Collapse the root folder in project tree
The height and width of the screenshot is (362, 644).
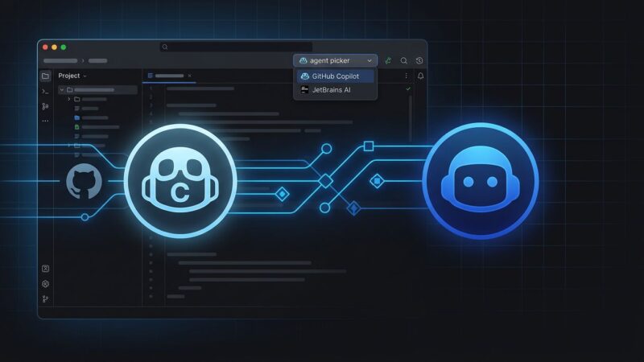(62, 89)
